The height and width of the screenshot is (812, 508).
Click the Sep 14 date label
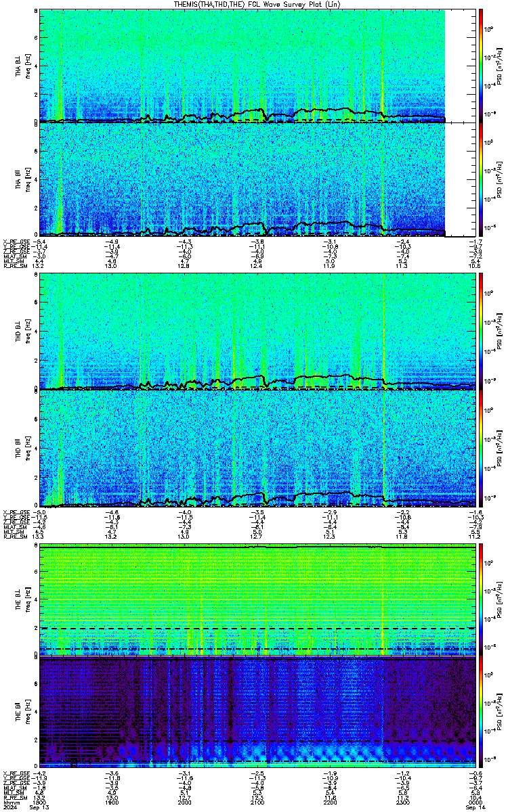pyautogui.click(x=475, y=807)
